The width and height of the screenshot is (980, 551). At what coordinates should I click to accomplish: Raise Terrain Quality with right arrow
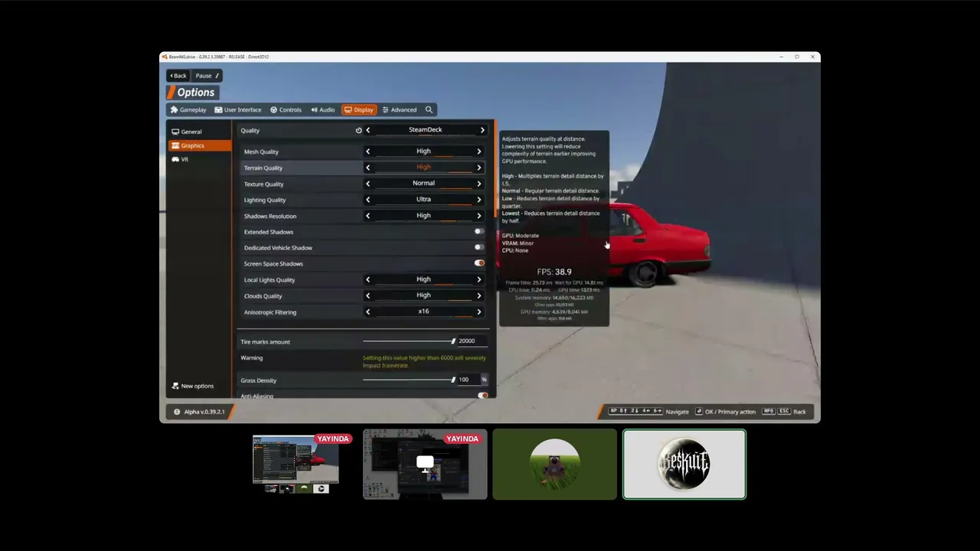pyautogui.click(x=479, y=168)
